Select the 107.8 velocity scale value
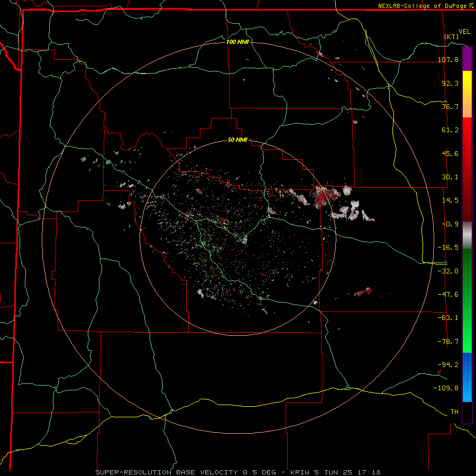This screenshot has height=476, width=476. [x=448, y=59]
